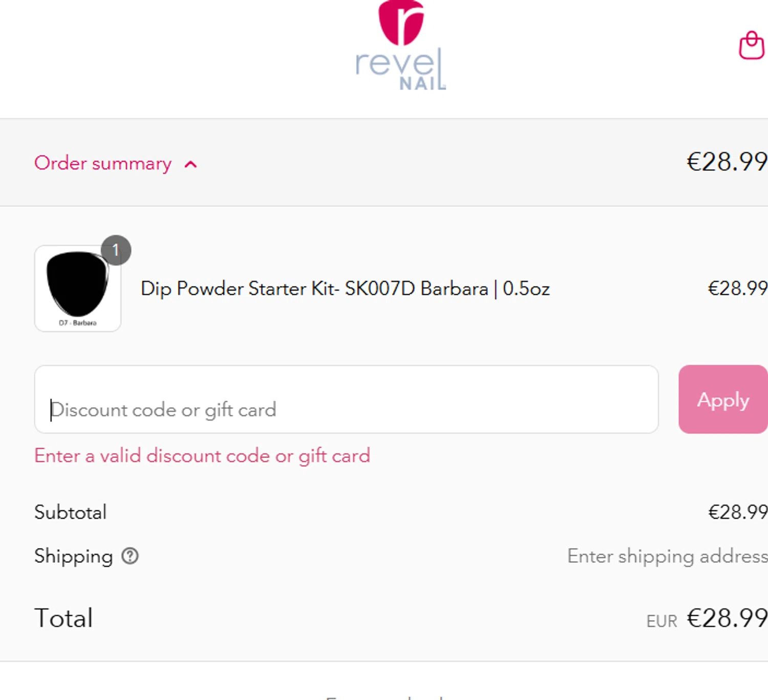The height and width of the screenshot is (700, 768).
Task: Click the Enter shipping address text
Action: 667,556
